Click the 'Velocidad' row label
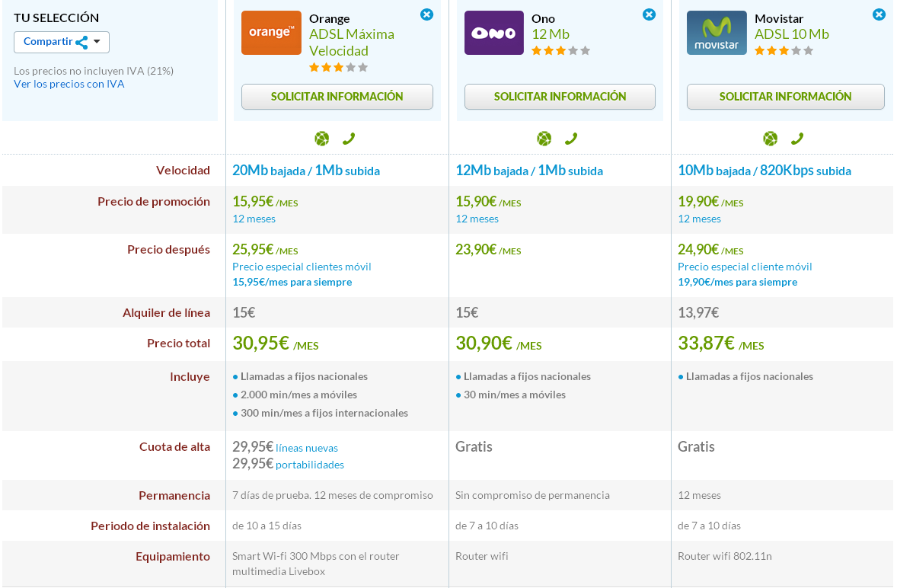The width and height of the screenshot is (897, 588). pyautogui.click(x=183, y=171)
